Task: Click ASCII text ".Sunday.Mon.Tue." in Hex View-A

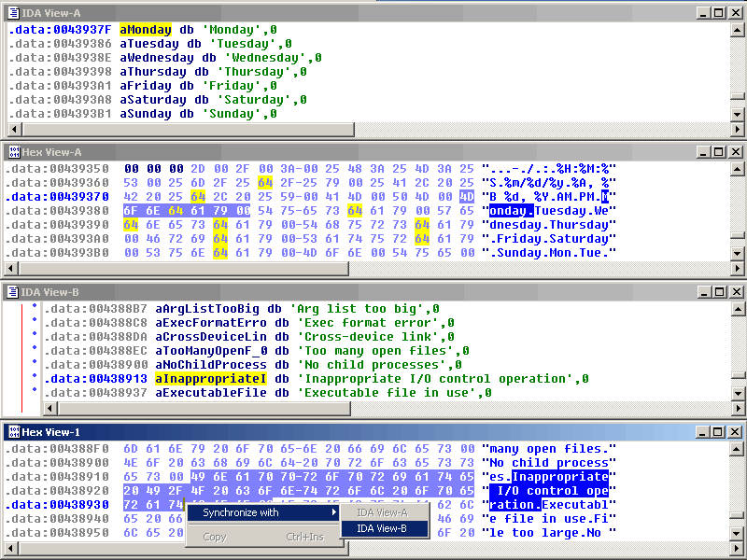Action: point(549,253)
